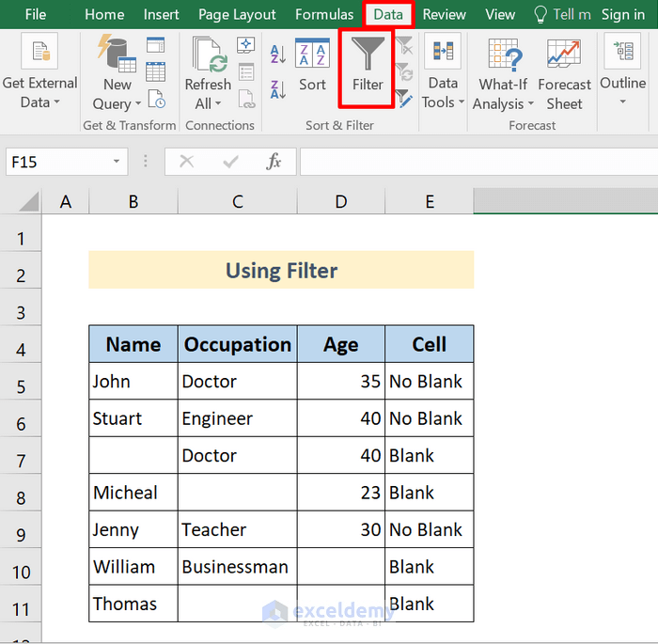Switch to the Insert tab
The image size is (658, 644).
click(x=161, y=15)
